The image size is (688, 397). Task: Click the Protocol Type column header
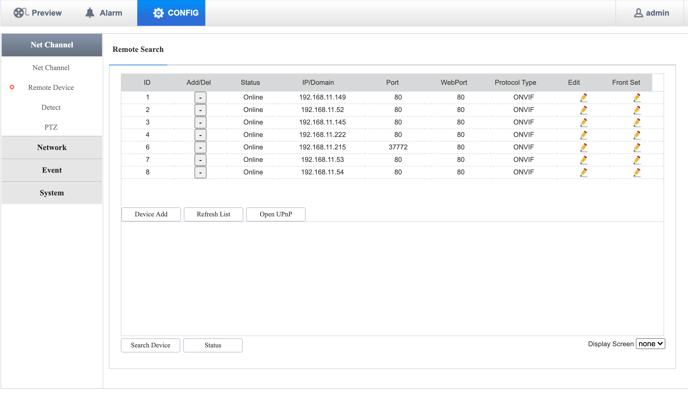[x=515, y=82]
